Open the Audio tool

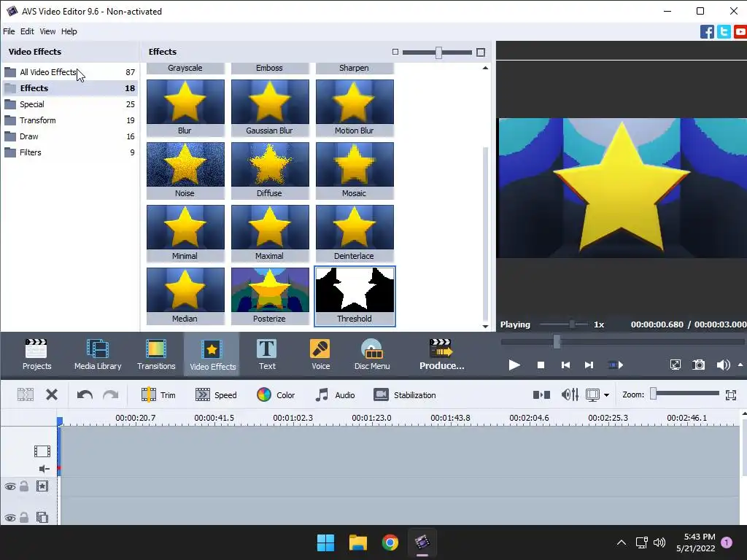335,394
